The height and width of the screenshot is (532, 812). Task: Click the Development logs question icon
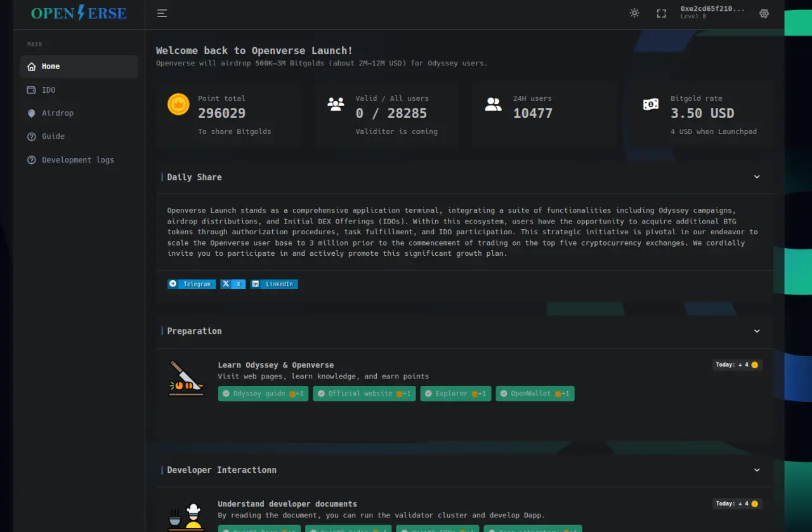click(32, 160)
